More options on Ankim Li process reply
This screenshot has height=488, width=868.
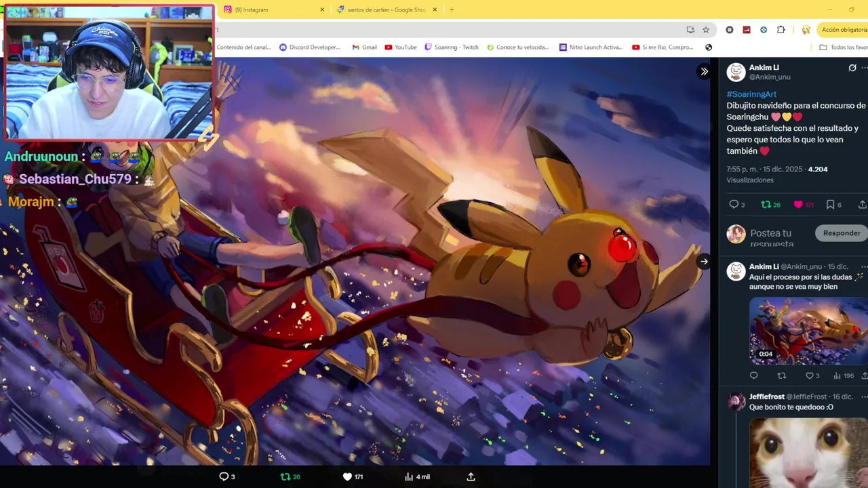click(864, 267)
